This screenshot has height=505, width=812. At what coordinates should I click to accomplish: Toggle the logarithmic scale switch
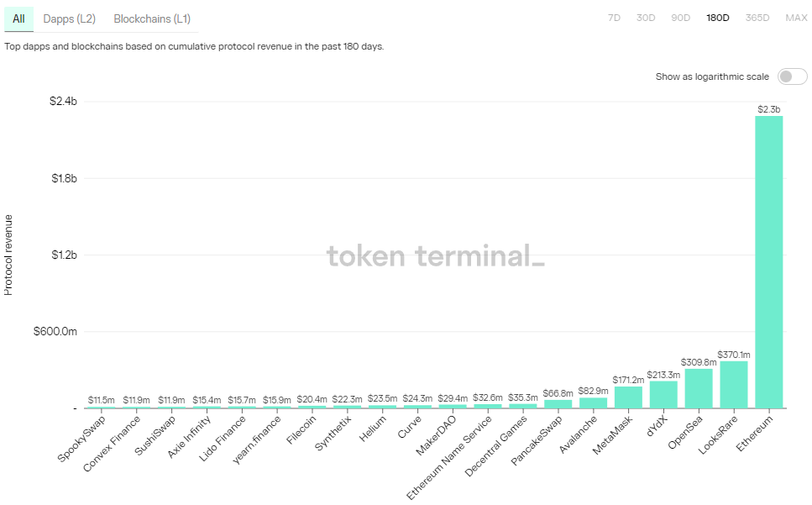pos(792,76)
